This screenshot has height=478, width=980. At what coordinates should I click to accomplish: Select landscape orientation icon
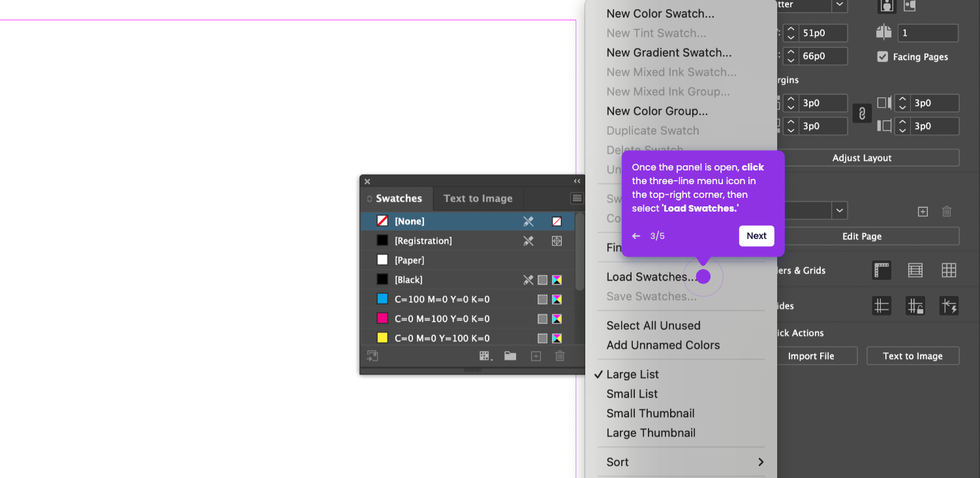pos(910,5)
